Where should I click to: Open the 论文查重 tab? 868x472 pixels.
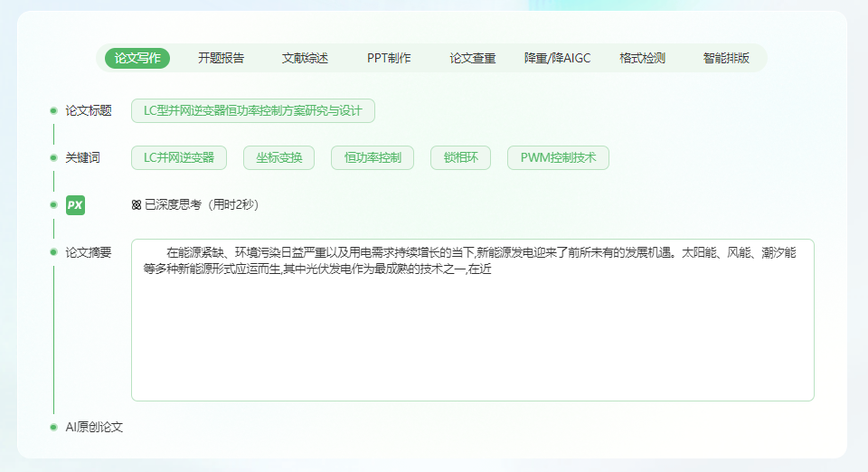tap(472, 58)
